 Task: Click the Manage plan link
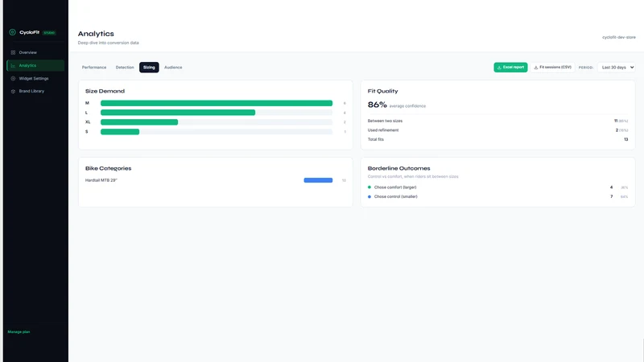coord(19,331)
